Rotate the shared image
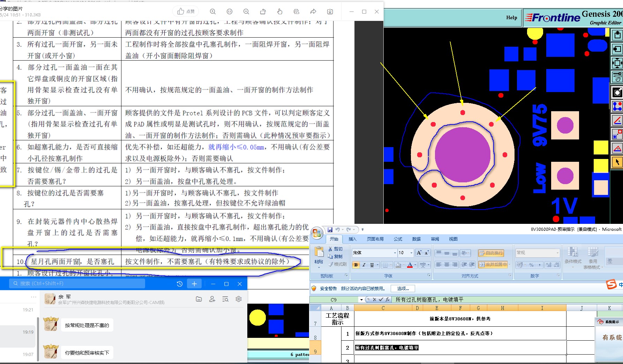 tap(263, 12)
